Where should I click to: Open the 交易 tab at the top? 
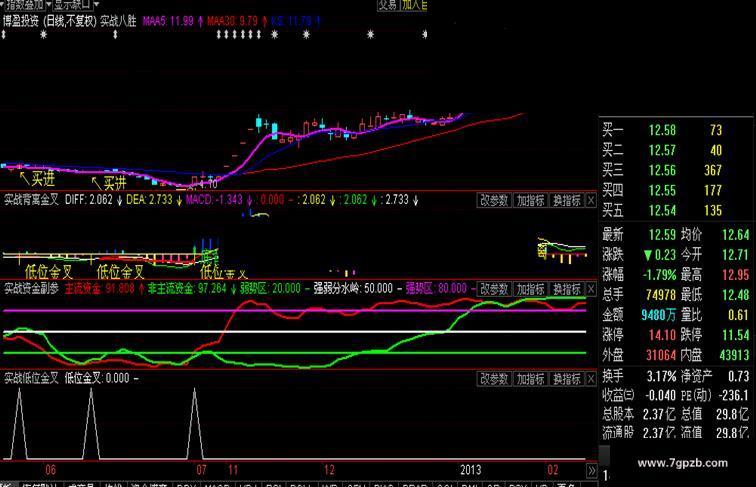(x=388, y=5)
